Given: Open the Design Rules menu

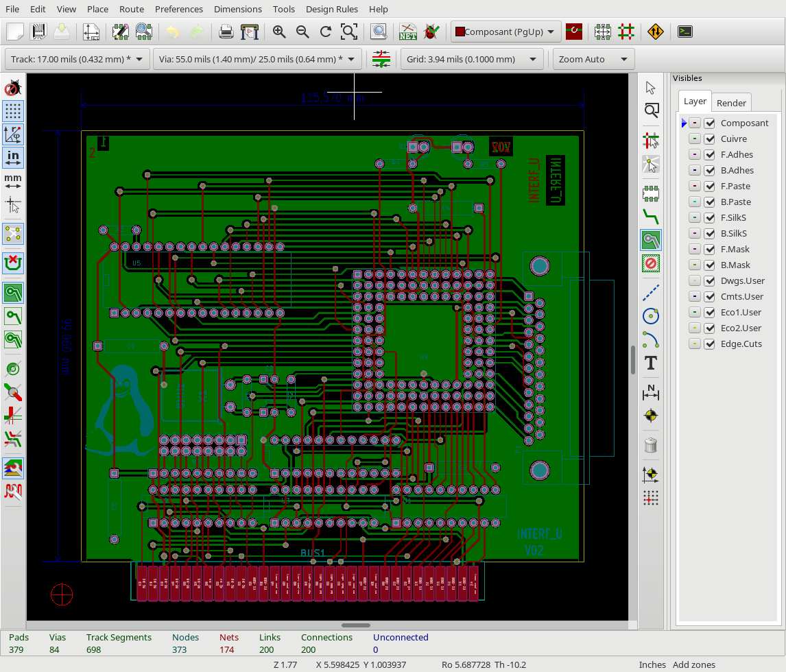Looking at the screenshot, I should [331, 9].
